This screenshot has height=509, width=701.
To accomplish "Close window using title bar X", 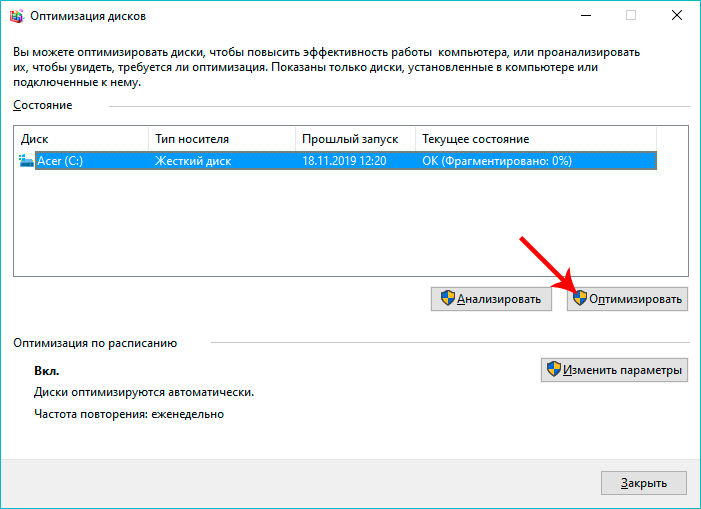I will point(677,16).
